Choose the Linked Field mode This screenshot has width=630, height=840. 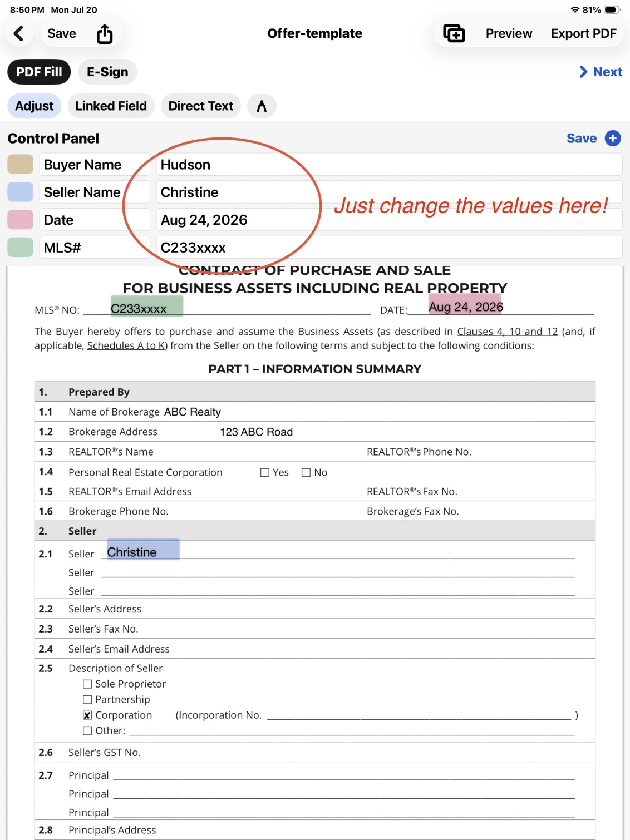coord(111,106)
